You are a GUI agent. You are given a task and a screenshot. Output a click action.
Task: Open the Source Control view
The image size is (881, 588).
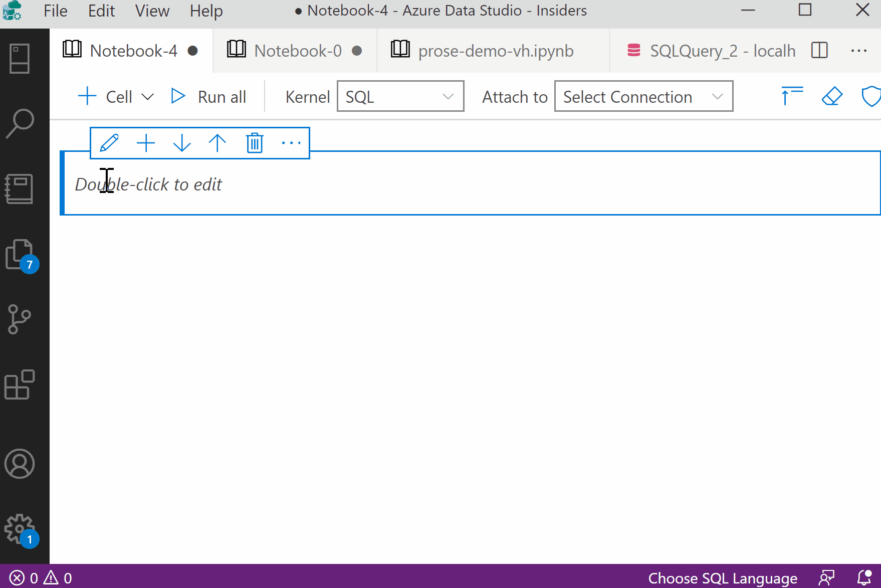coord(20,319)
